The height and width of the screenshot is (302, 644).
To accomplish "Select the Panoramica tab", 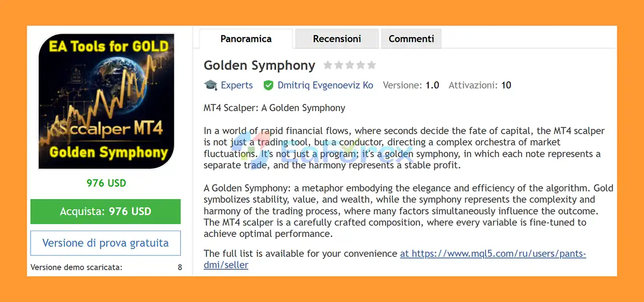I will 246,38.
